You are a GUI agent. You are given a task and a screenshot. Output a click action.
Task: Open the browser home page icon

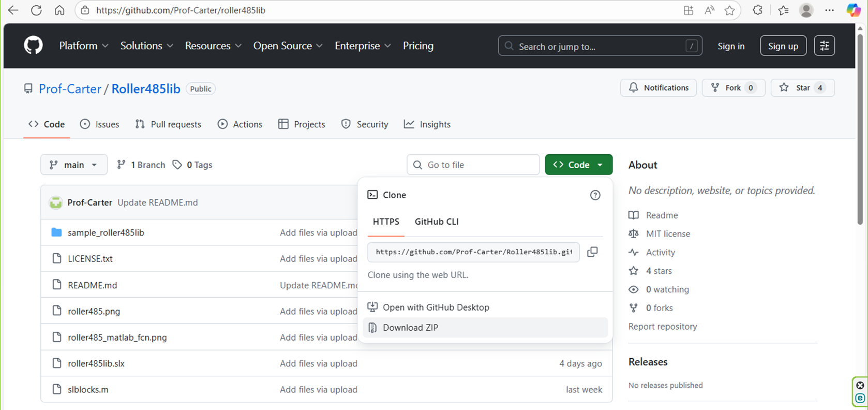[59, 10]
